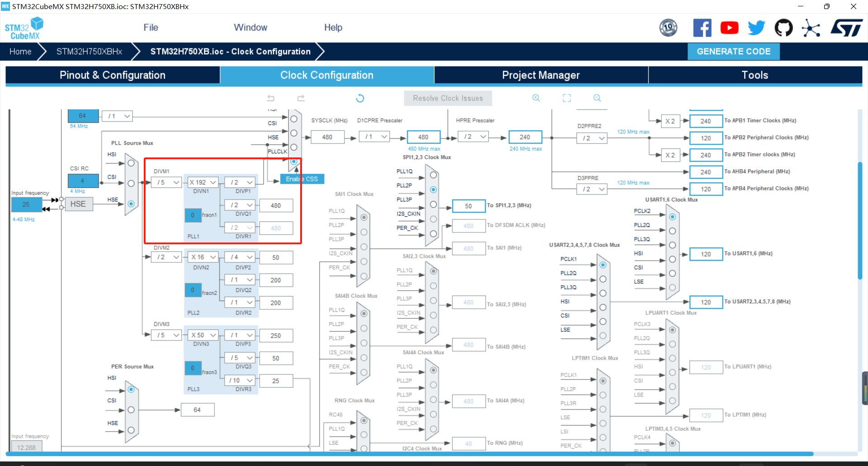Open the DIVQ1 divider dropdown
Viewport: 868px width, 466px height.
(x=240, y=205)
